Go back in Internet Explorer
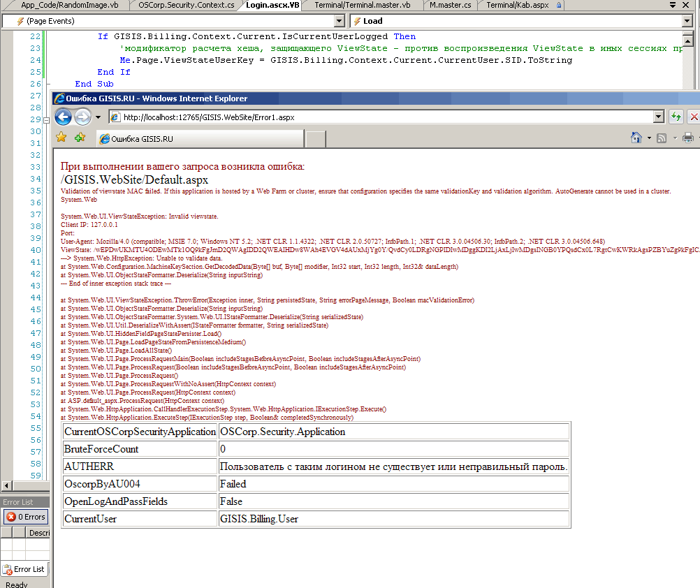The height and width of the screenshot is (588, 700). coord(63,117)
